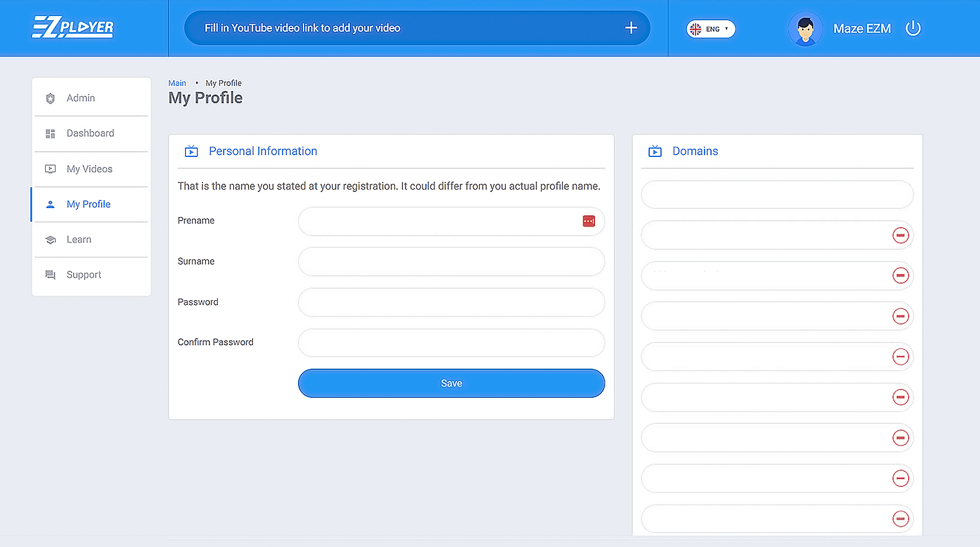Open the ENG language dropdown
The width and height of the screenshot is (980, 547).
click(x=710, y=29)
